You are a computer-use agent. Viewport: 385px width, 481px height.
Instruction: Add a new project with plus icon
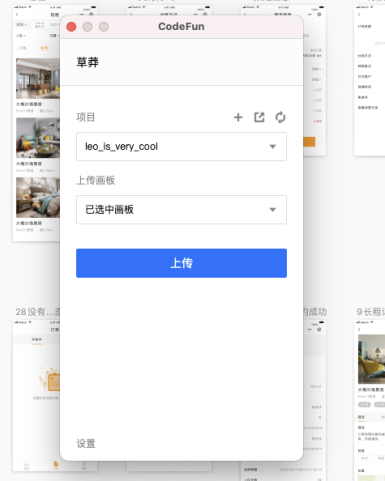coord(238,117)
